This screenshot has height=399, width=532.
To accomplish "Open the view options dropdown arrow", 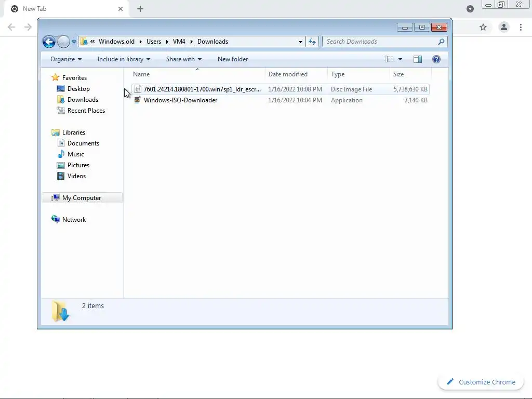I will pyautogui.click(x=401, y=59).
